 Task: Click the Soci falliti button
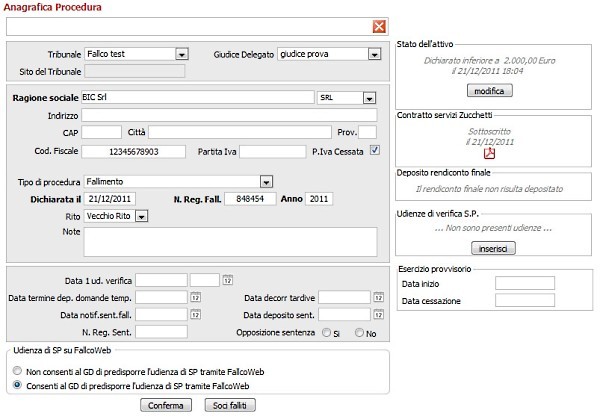coord(229,405)
